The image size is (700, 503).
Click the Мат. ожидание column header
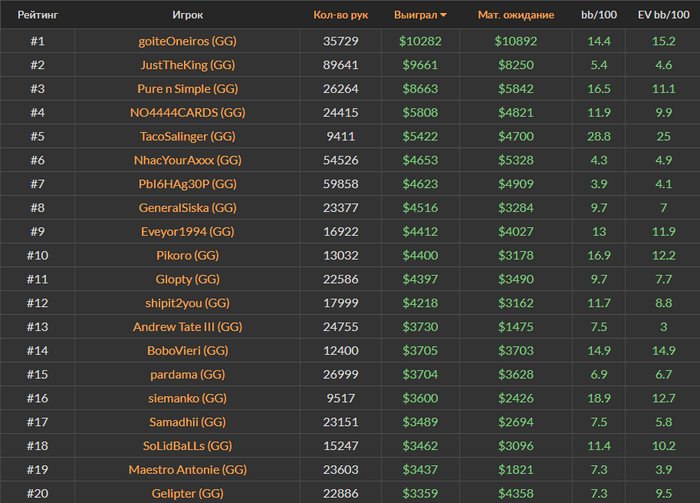522,15
